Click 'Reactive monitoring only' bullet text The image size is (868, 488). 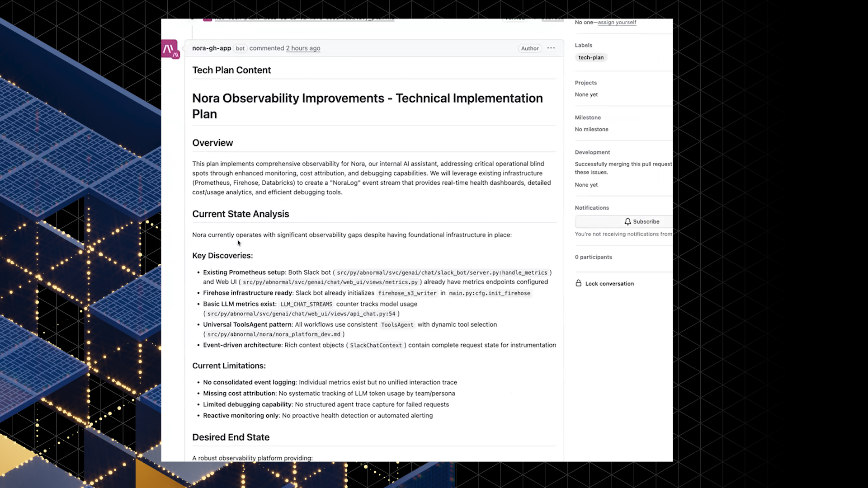point(241,416)
